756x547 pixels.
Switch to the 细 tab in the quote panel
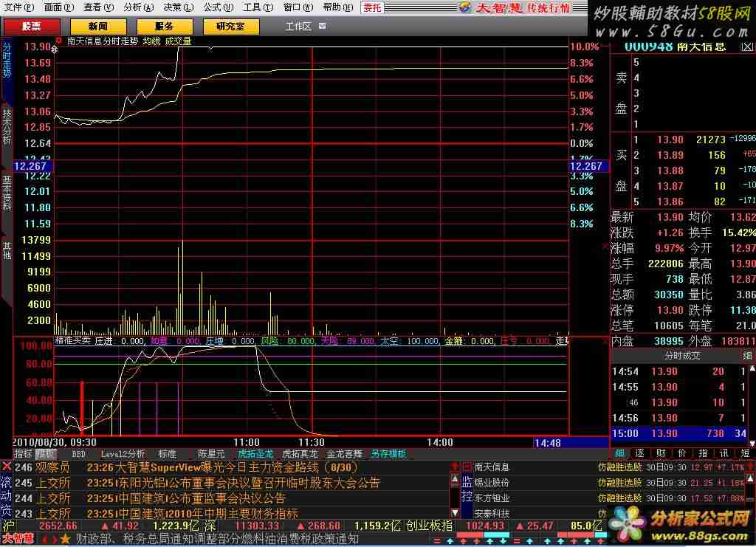[619, 453]
